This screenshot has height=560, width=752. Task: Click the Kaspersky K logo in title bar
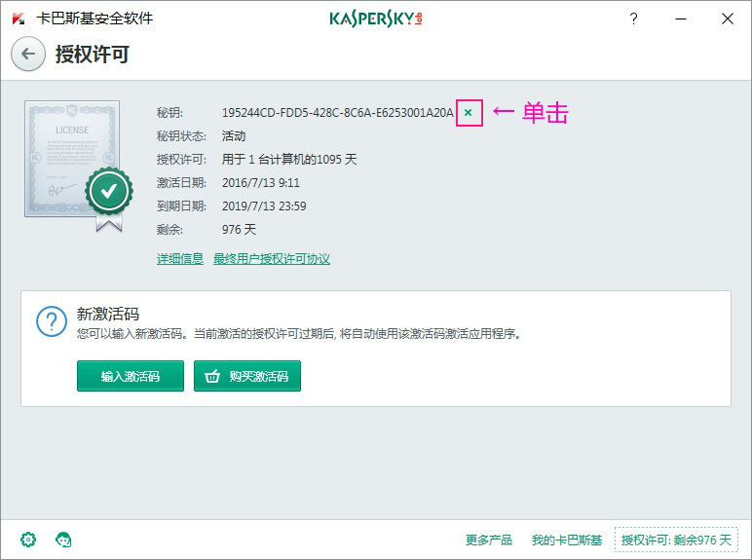click(x=19, y=19)
